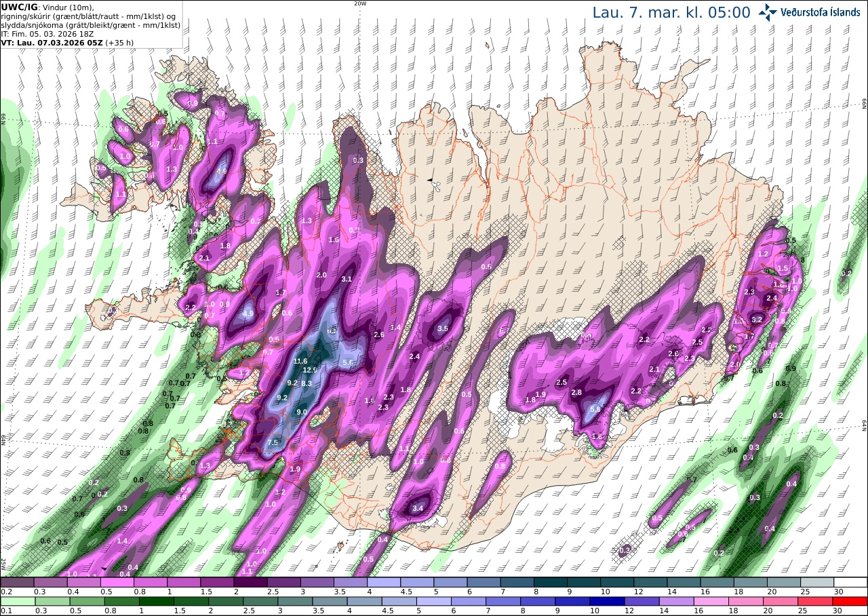The width and height of the screenshot is (868, 616).
Task: Select upper legend swatch starting at 4.5
Action: [417, 582]
